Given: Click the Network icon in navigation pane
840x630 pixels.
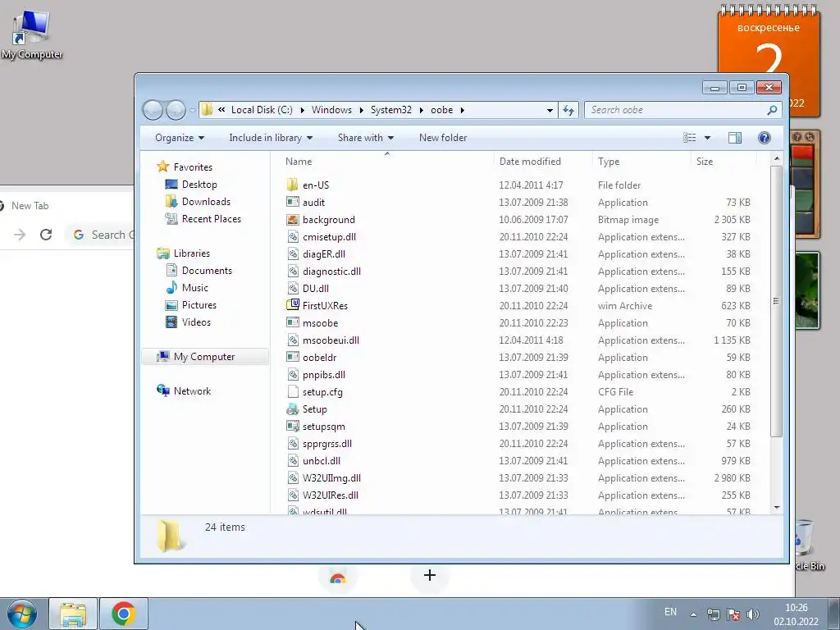Looking at the screenshot, I should (163, 390).
